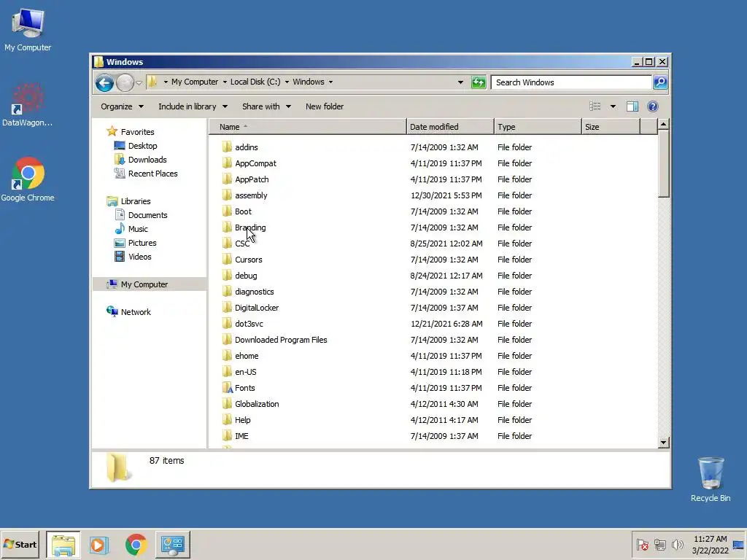Open the recent pages dropdown arrow

pyautogui.click(x=139, y=83)
